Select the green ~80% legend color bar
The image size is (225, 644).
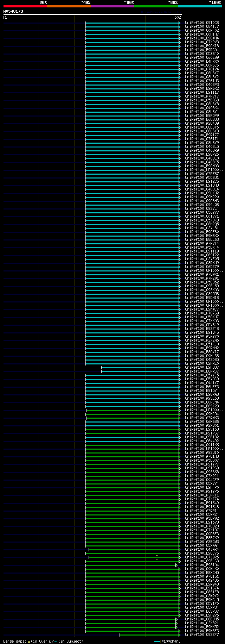click(156, 6)
